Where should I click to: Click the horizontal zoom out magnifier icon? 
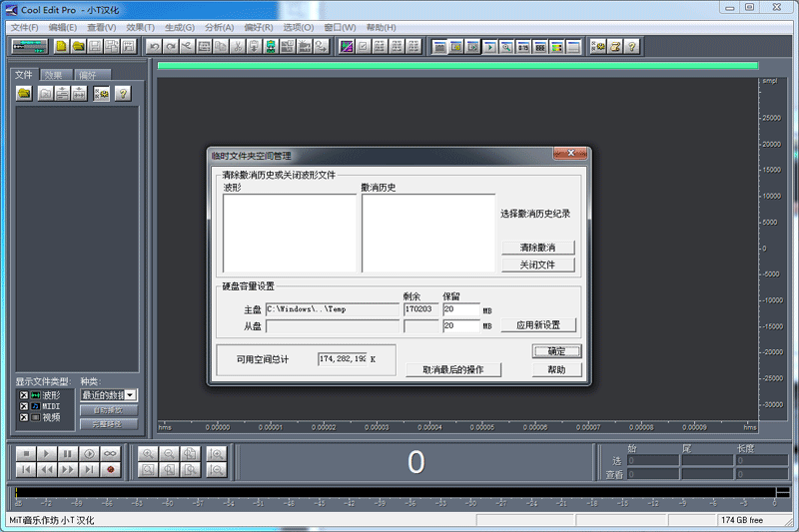tap(169, 453)
